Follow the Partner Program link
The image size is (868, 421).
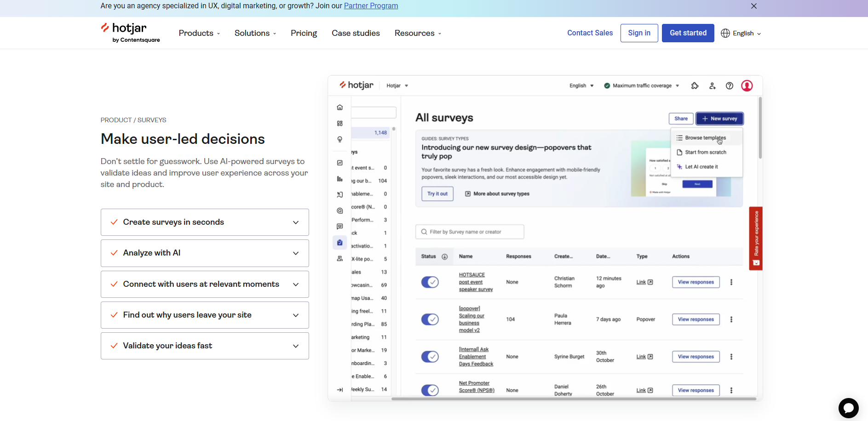pyautogui.click(x=371, y=6)
